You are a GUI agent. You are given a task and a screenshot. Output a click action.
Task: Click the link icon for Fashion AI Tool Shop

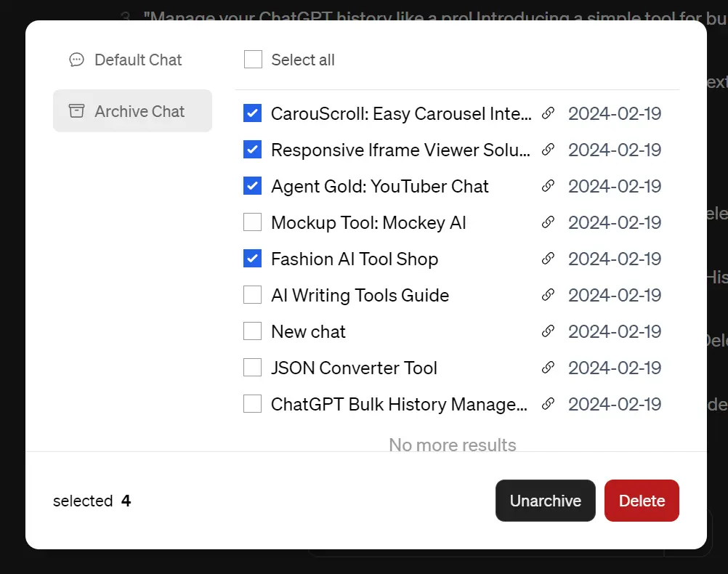click(x=548, y=259)
